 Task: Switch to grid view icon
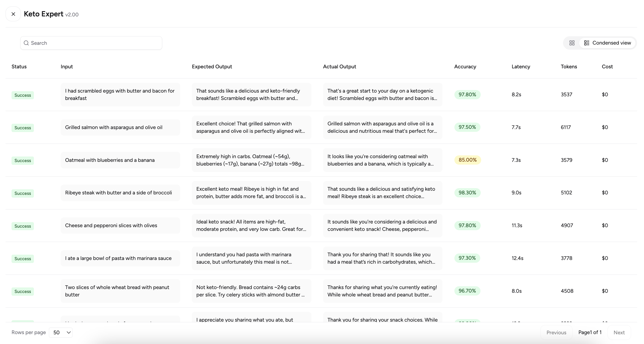[x=572, y=43]
